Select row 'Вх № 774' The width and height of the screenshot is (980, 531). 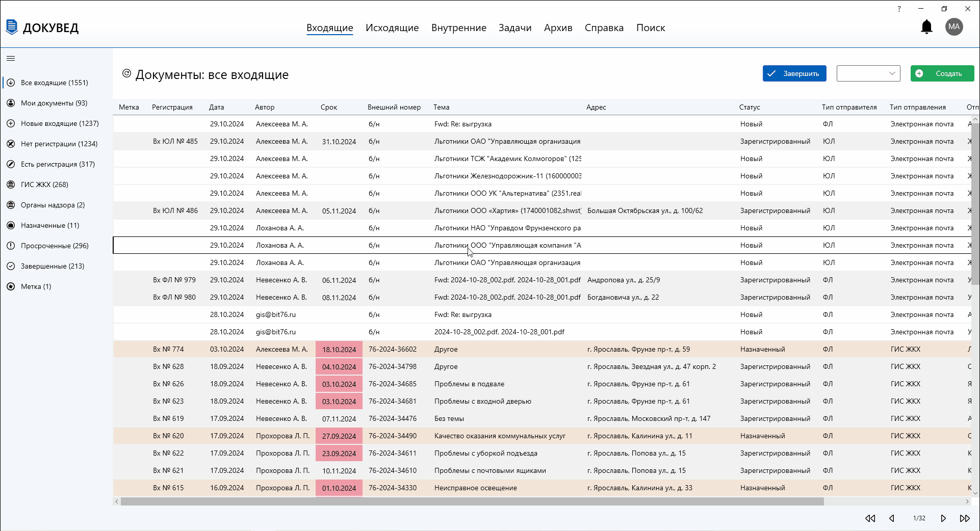click(542, 349)
